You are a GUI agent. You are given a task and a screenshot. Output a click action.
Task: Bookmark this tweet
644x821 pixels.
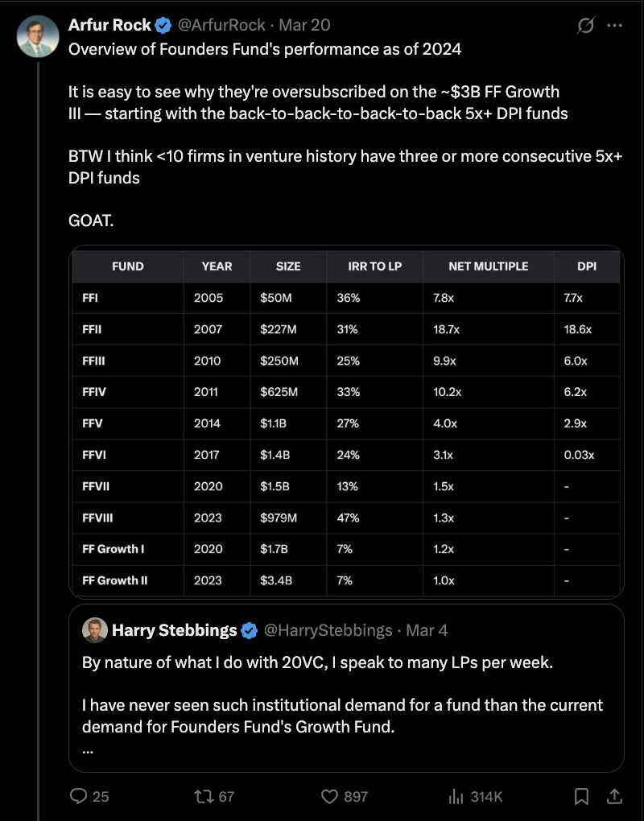tap(581, 796)
